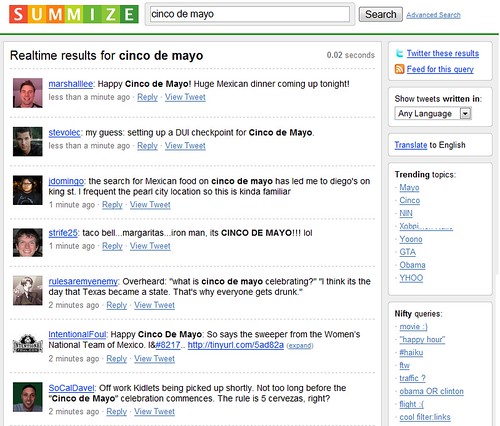Viewport: 500px width, 426px height.
Task: Run nifty query ftw
Action: click(x=405, y=366)
